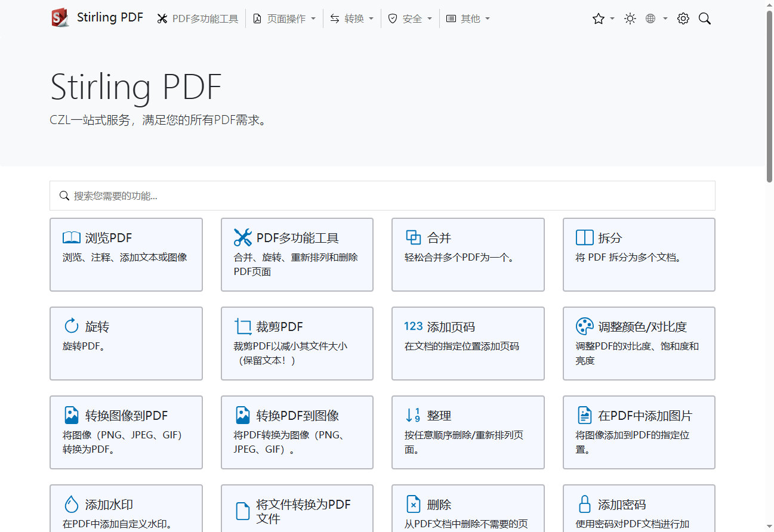Expand the 转换 dropdown menu
774x532 pixels.
pyautogui.click(x=352, y=19)
